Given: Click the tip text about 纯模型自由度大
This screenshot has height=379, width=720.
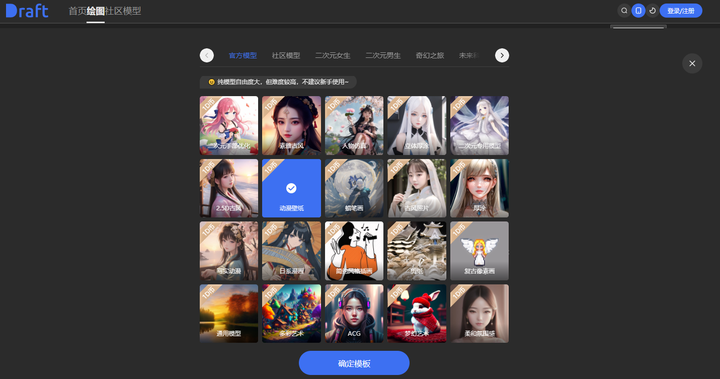Looking at the screenshot, I should pyautogui.click(x=283, y=82).
